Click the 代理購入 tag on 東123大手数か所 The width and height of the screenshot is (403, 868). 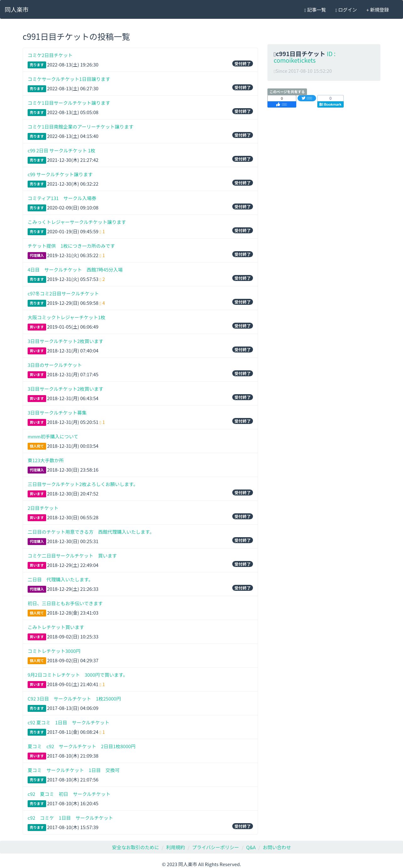(37, 470)
